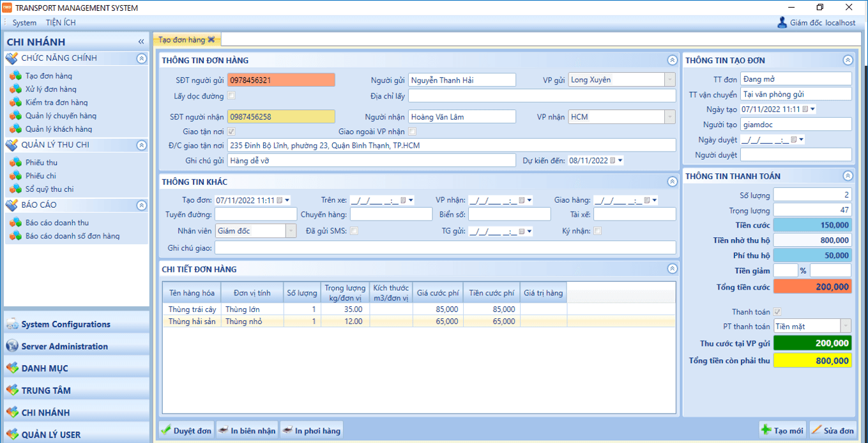868x443 pixels.
Task: Open the QUẢN LÝ USER section
Action: [50, 435]
